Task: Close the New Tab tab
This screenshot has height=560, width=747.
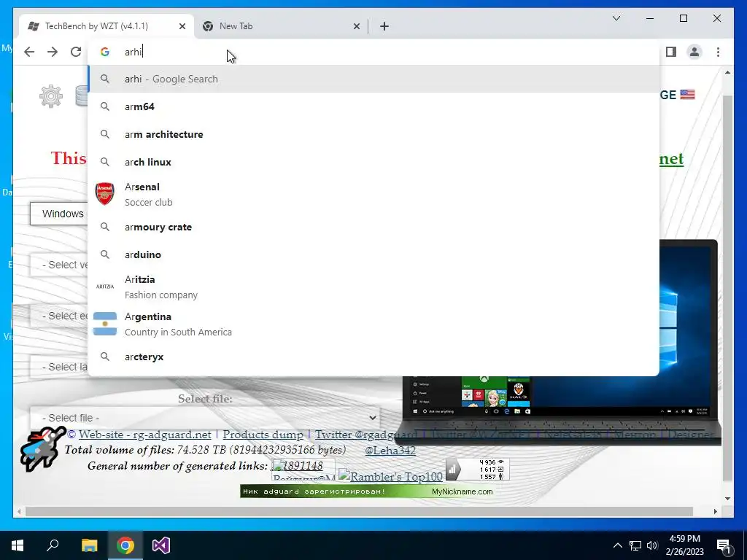Action: pyautogui.click(x=356, y=26)
